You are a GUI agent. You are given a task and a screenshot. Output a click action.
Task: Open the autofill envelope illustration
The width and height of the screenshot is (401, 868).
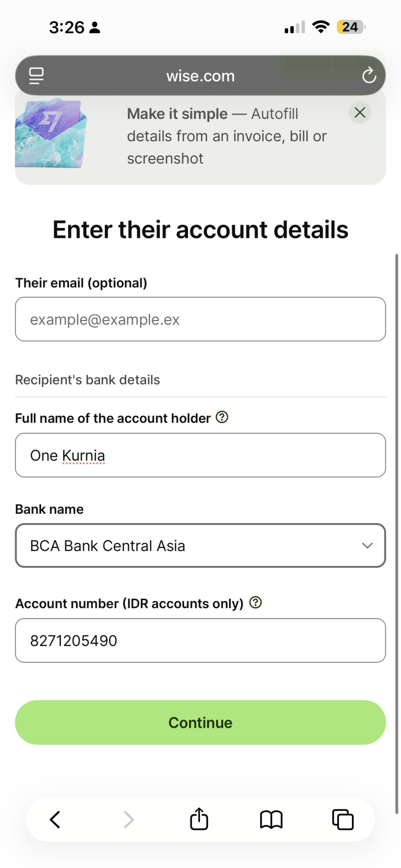point(51,133)
